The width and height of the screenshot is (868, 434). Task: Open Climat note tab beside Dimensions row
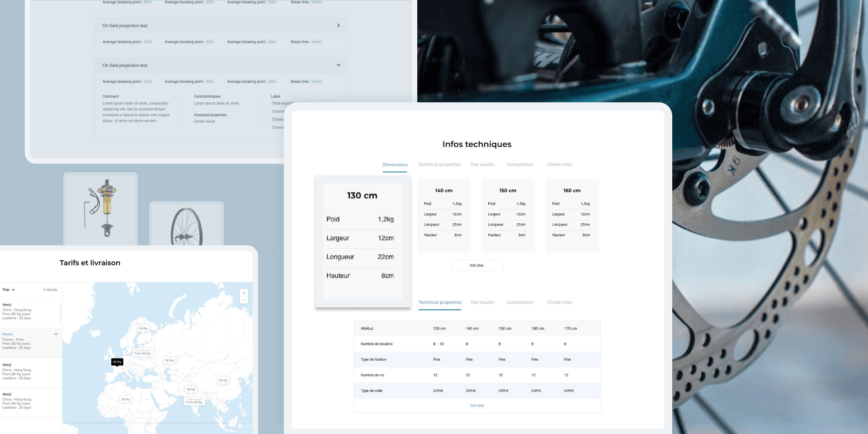(559, 165)
